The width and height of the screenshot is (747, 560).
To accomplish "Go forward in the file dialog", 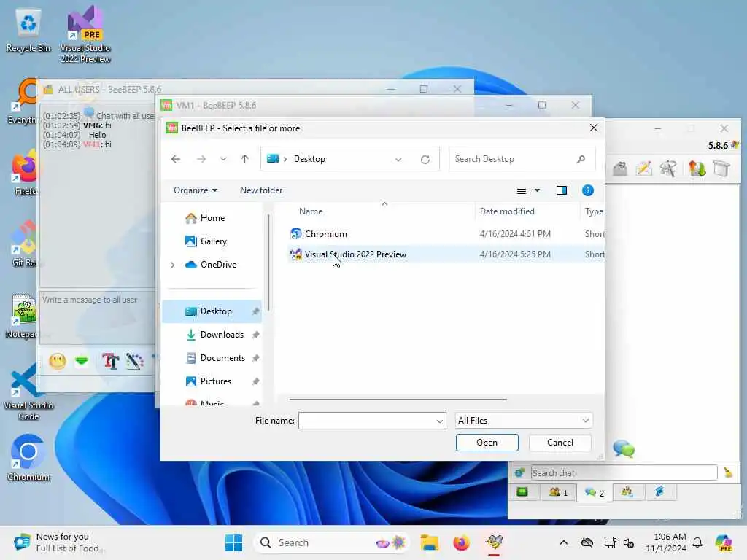I will coord(201,159).
